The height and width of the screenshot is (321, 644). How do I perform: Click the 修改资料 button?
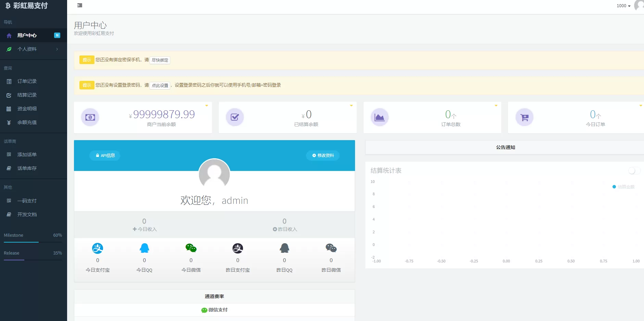[323, 156]
